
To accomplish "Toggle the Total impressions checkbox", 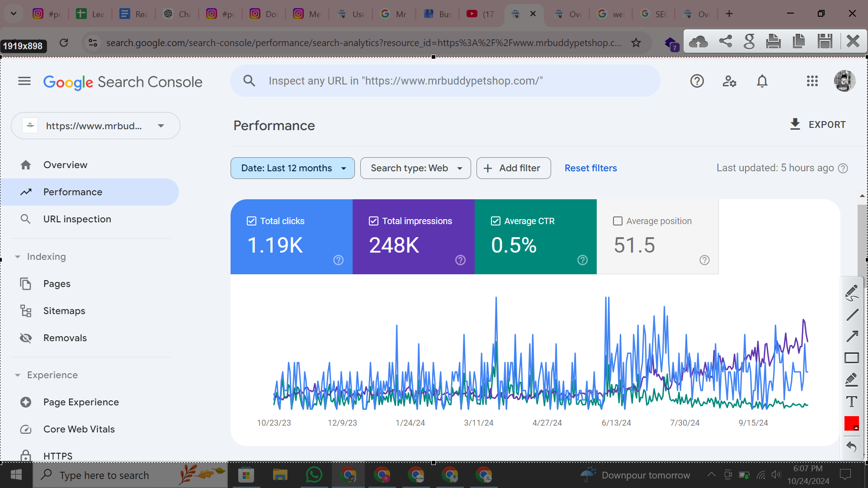I will 373,221.
